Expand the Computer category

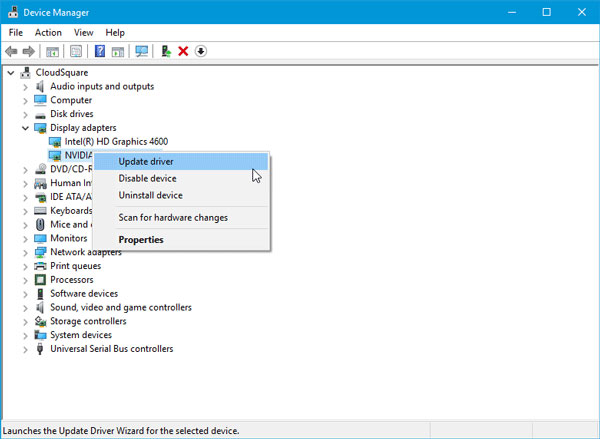(25, 101)
